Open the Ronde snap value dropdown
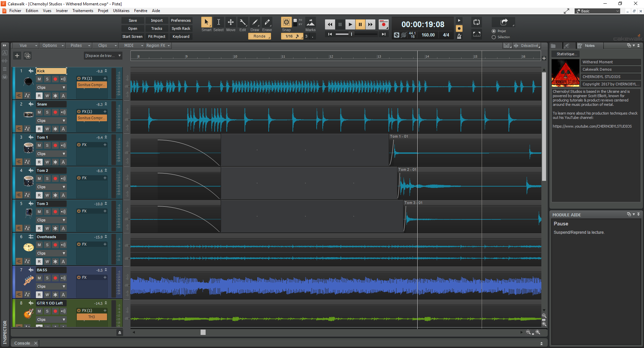Viewport: 644px width, 348px height. [260, 36]
